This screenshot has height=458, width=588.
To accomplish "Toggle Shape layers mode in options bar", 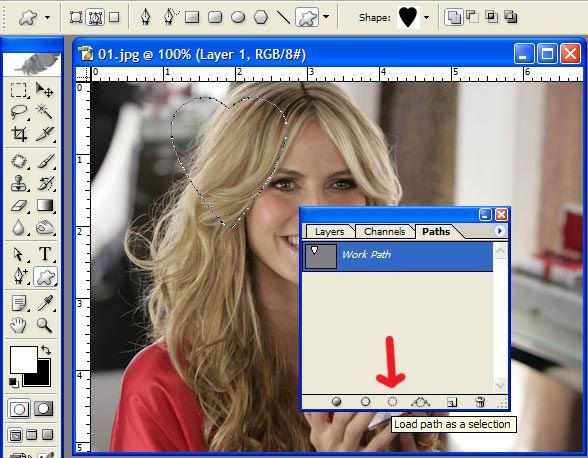I will tap(76, 17).
